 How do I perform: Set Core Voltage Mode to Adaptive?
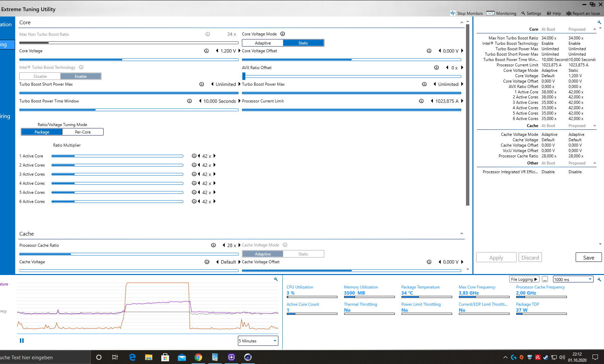[263, 43]
